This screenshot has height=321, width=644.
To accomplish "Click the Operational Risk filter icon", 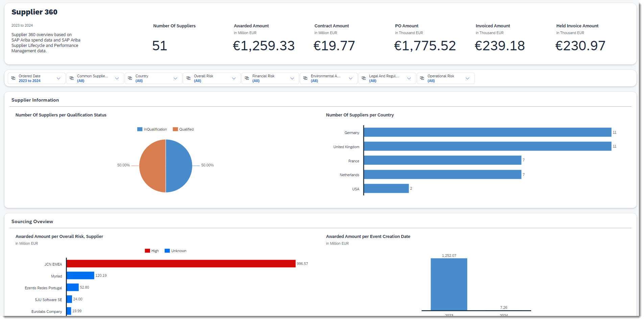I will point(422,78).
